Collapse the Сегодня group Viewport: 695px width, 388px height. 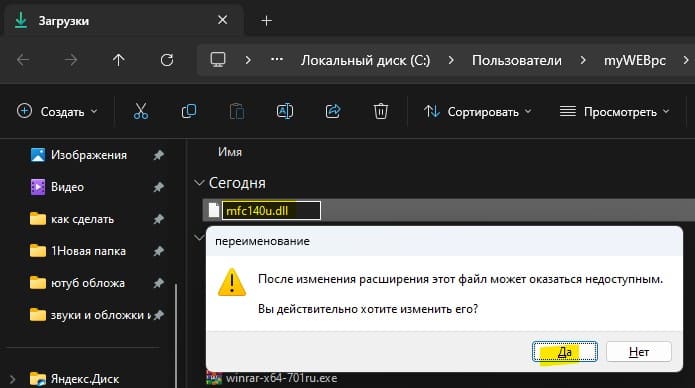(x=199, y=183)
